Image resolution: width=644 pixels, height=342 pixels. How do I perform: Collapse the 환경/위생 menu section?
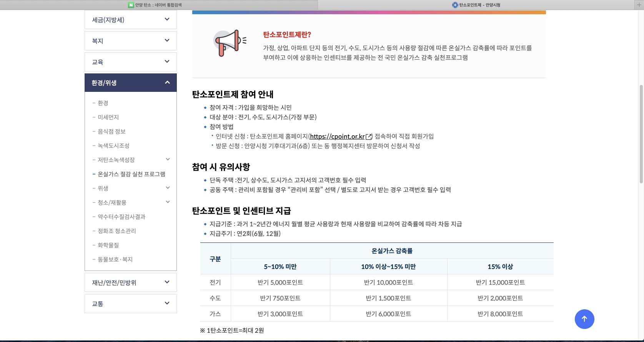tap(131, 83)
